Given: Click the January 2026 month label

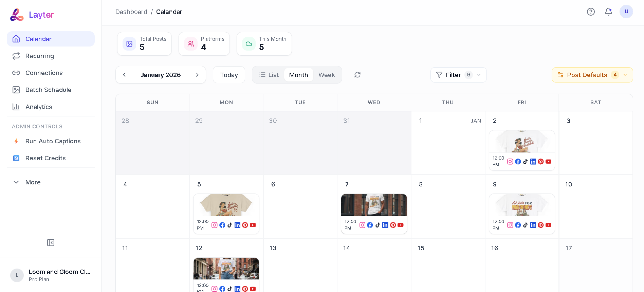Looking at the screenshot, I should click(x=161, y=75).
